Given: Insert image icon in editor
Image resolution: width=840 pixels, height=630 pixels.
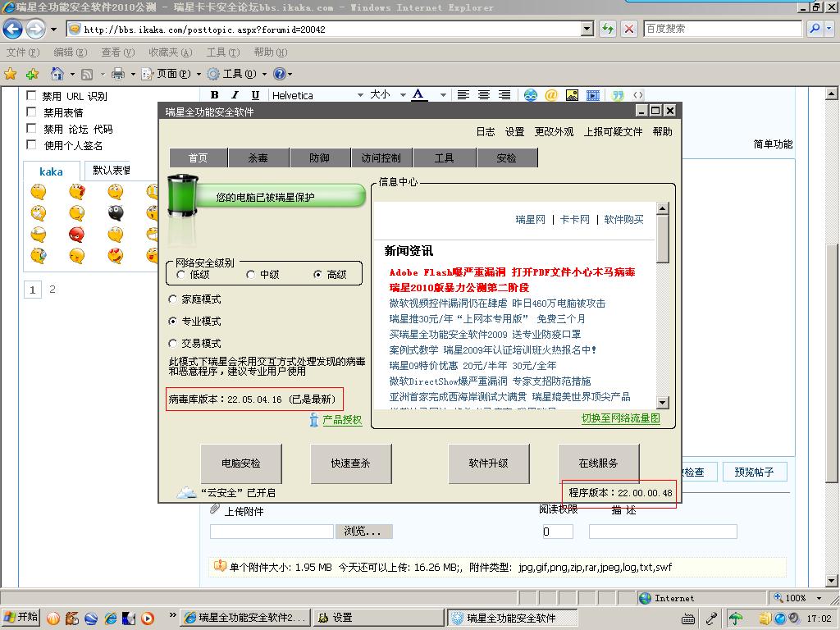Looking at the screenshot, I should point(572,95).
